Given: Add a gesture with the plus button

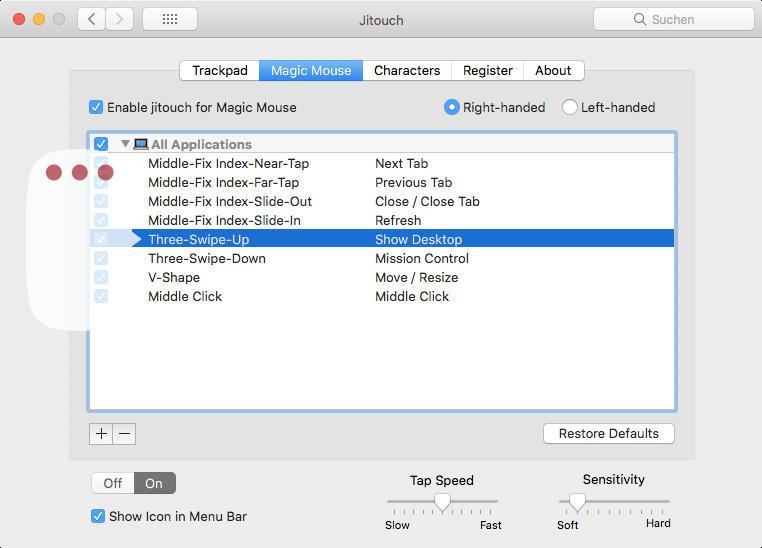Looking at the screenshot, I should [101, 433].
